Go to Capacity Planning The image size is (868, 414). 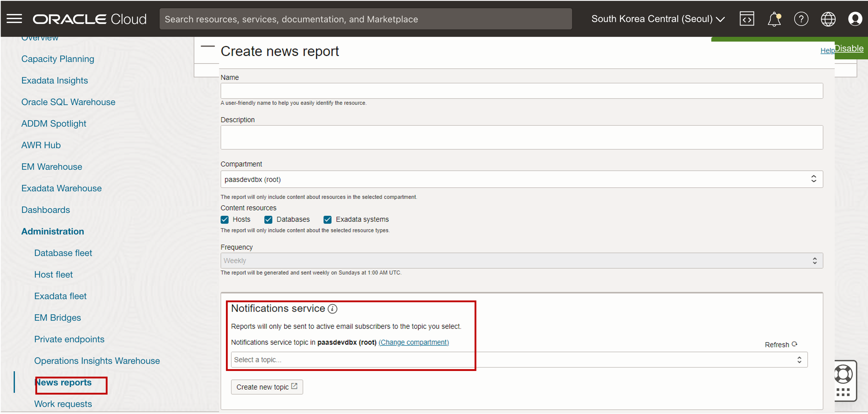point(58,59)
